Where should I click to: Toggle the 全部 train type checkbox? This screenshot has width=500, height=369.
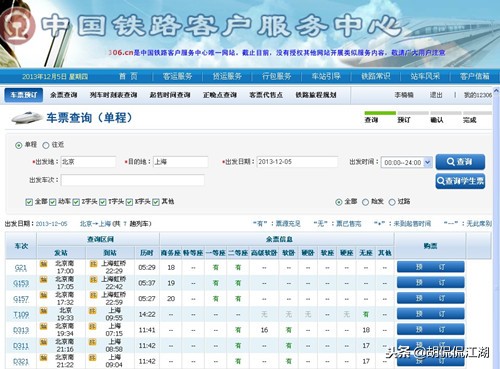[x=29, y=202]
